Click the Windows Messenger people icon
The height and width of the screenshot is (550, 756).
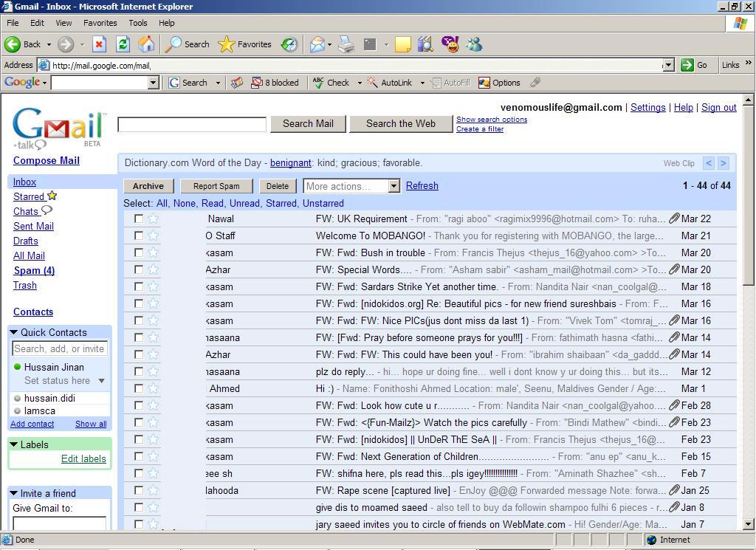474,44
